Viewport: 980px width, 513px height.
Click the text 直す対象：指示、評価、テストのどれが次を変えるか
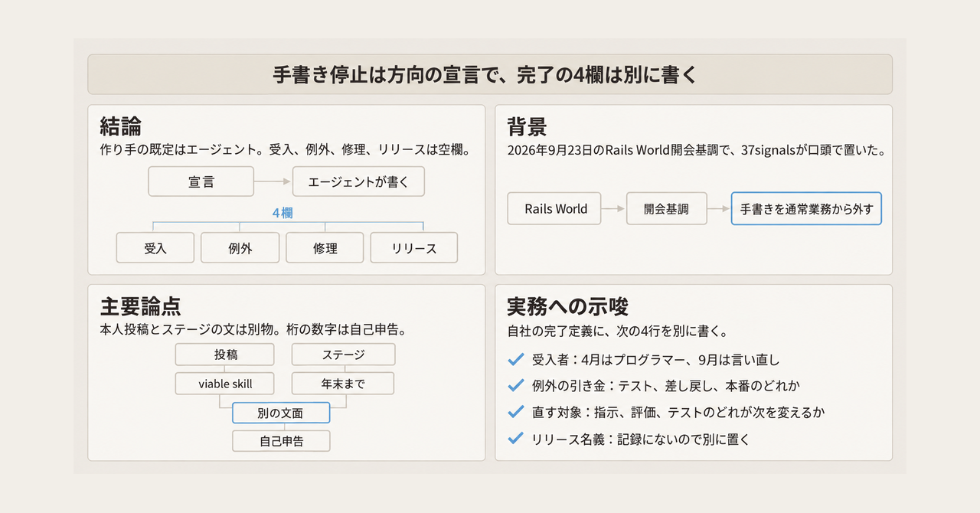point(678,412)
